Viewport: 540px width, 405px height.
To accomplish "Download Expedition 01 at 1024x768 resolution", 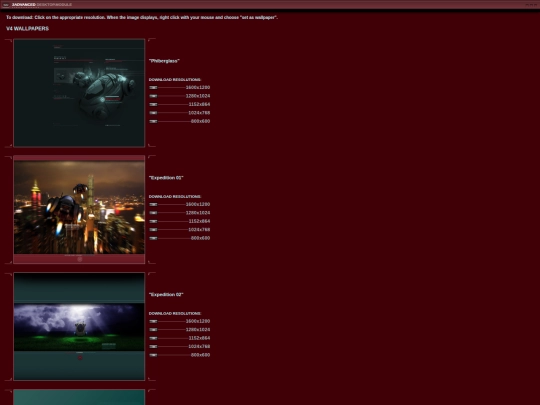I will 199,230.
